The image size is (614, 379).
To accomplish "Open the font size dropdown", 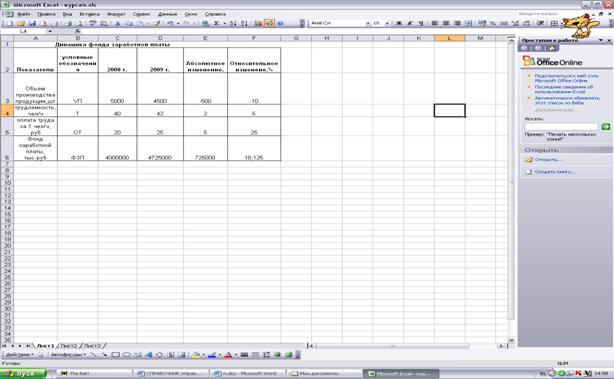I will [387, 23].
